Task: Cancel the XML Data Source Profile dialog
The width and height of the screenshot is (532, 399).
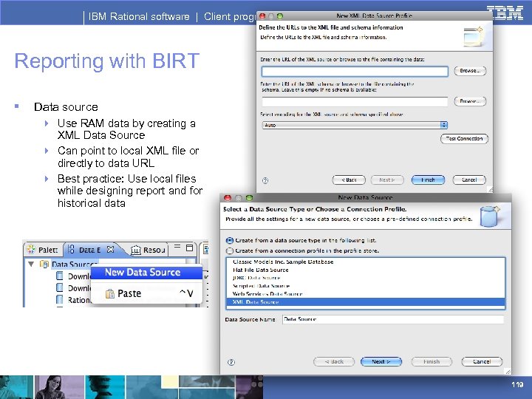Action: [x=469, y=180]
